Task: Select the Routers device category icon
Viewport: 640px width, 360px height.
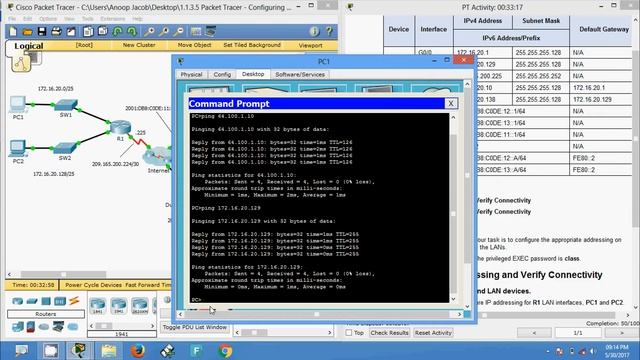Action: [18, 302]
